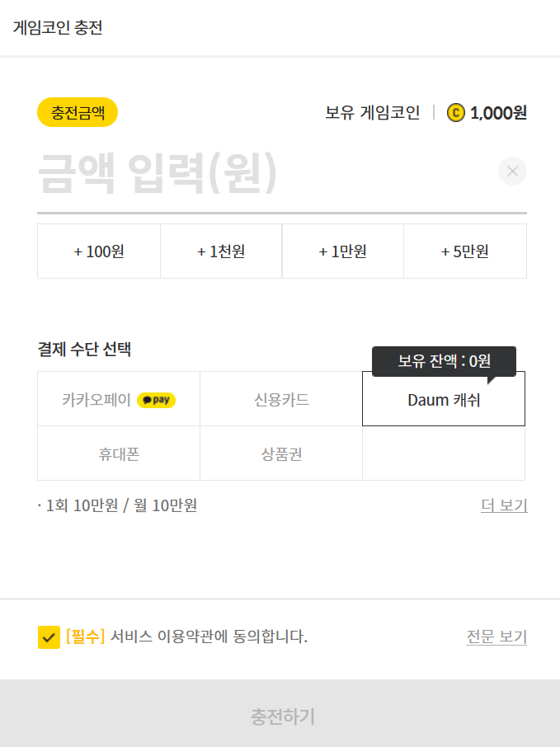
Task: Open full terms via 전문 보기
Action: 496,637
